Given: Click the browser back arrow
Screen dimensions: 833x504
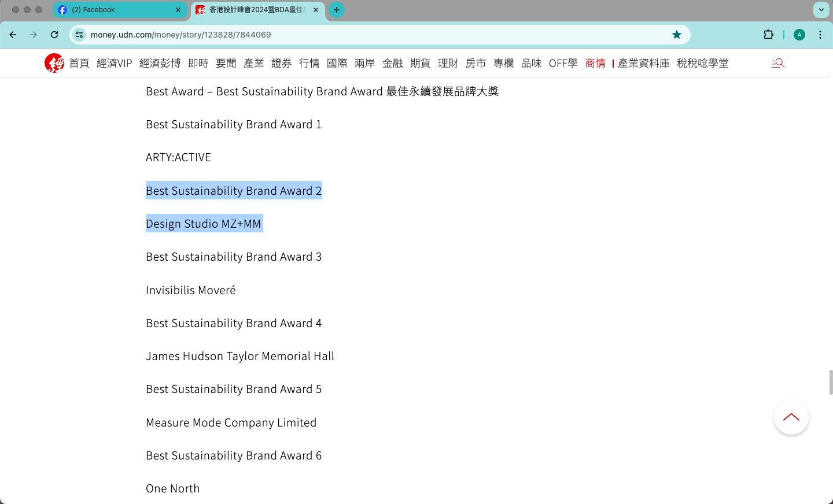Looking at the screenshot, I should pos(13,35).
